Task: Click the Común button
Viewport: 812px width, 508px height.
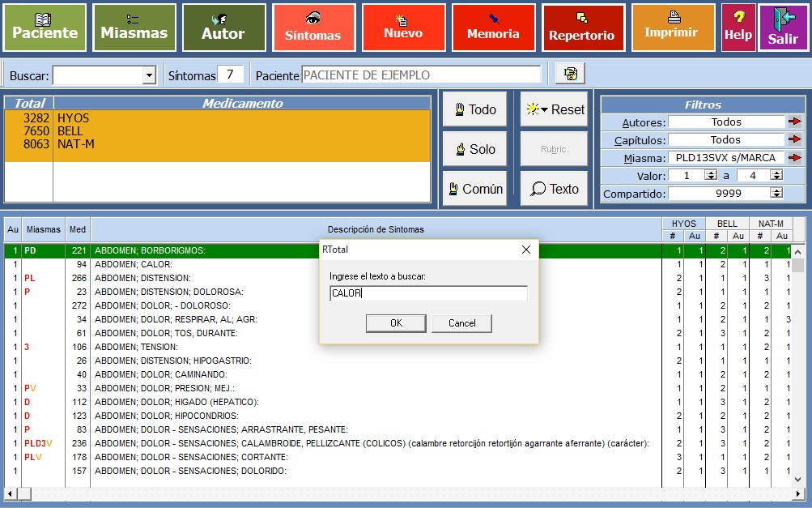Action: [x=474, y=189]
